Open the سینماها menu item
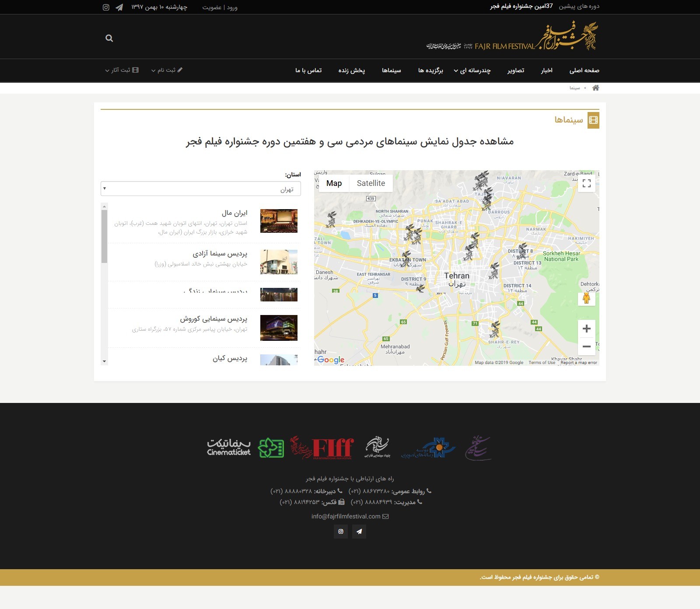This screenshot has height=609, width=700. click(392, 70)
